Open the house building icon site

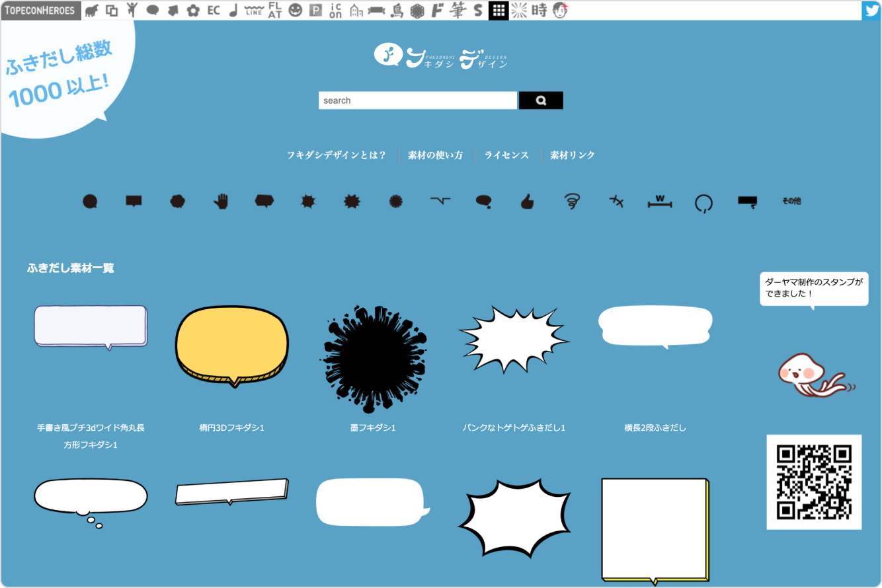coord(356,11)
